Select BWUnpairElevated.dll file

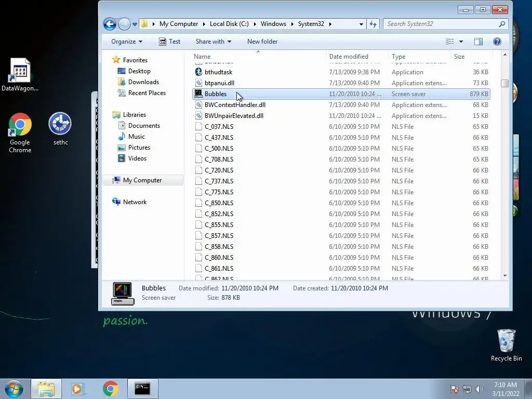point(234,116)
